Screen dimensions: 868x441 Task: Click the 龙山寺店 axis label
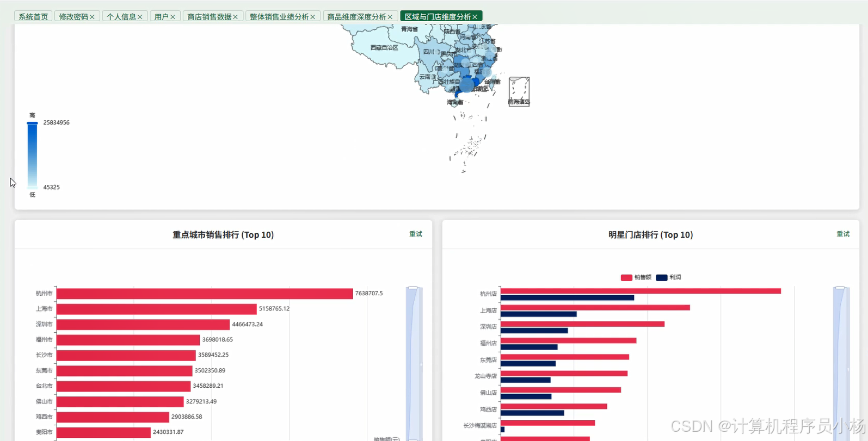tap(485, 376)
